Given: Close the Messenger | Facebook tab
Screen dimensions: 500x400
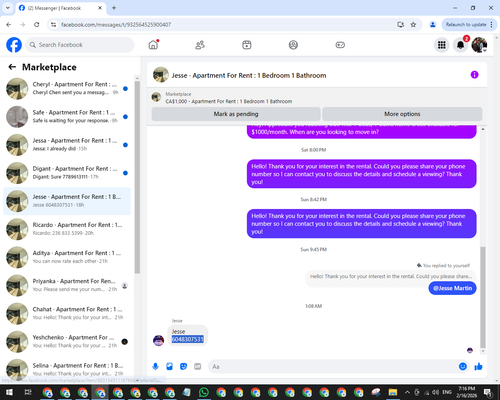Looking at the screenshot, I should pyautogui.click(x=100, y=8).
